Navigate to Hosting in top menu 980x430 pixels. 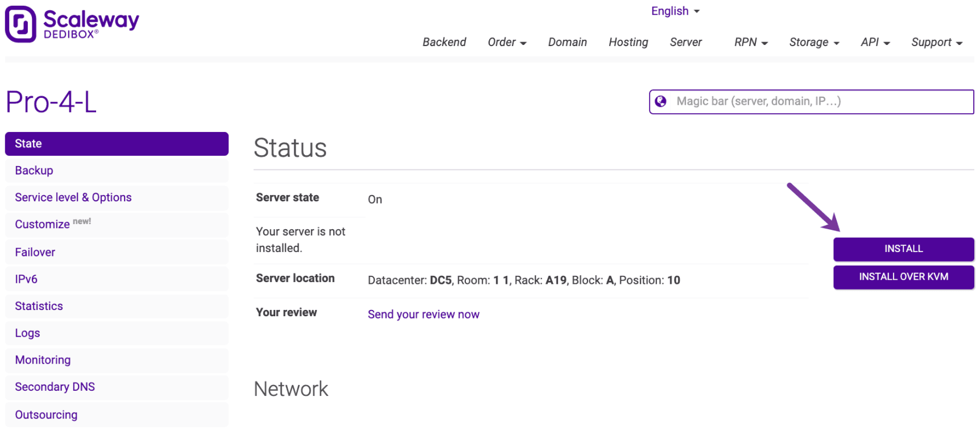tap(628, 42)
